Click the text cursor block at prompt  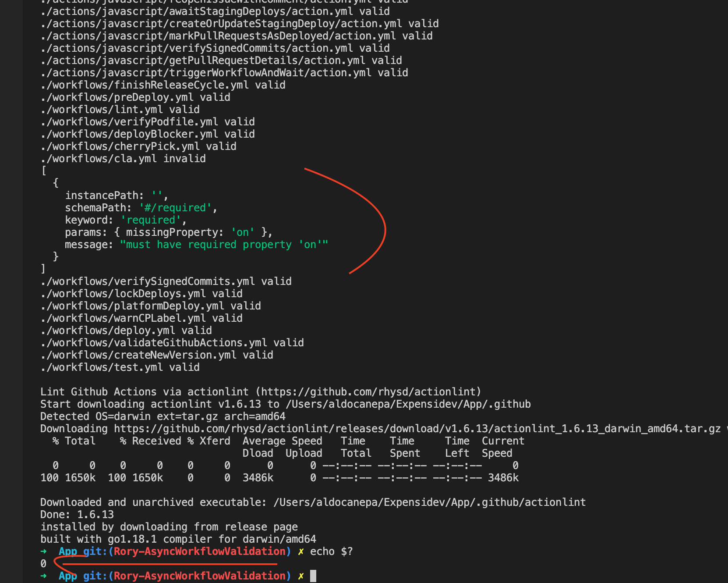click(313, 576)
